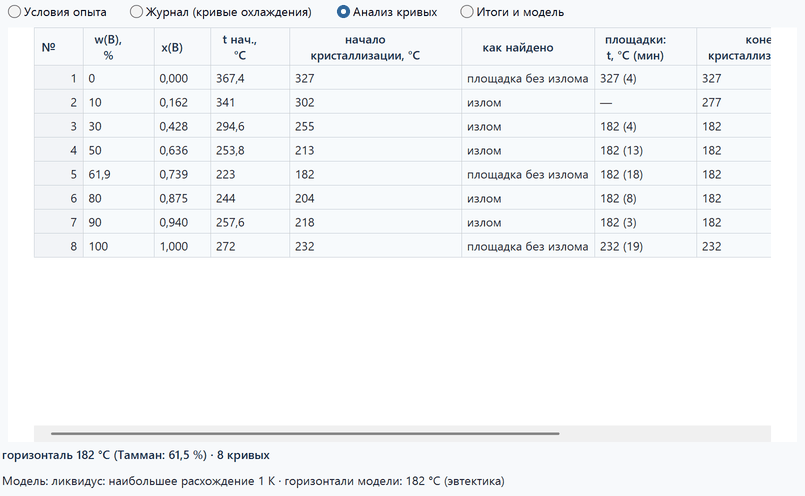The height and width of the screenshot is (496, 805).
Task: Click the x(B) cell 0,000
Action: coord(182,78)
